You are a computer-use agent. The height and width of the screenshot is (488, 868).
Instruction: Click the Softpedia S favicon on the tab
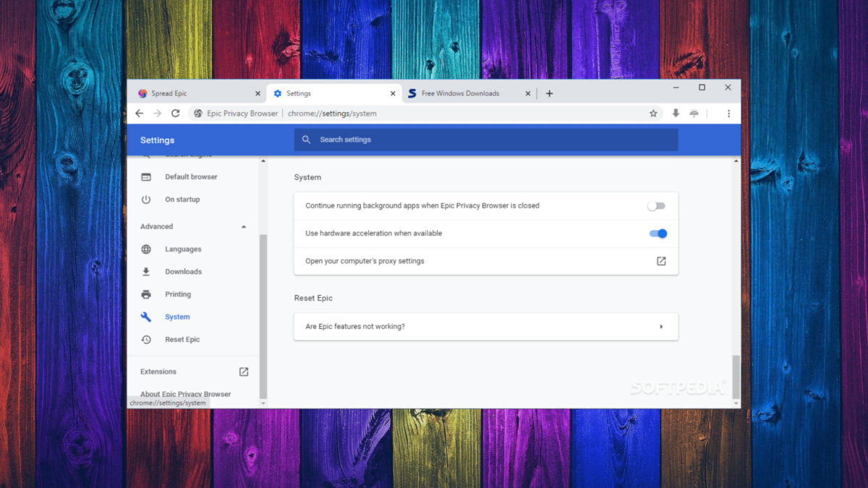coord(412,93)
